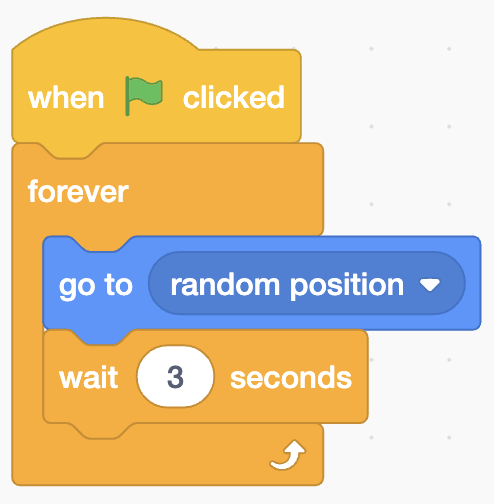Select the 'when' word on the hat block

tap(66, 98)
